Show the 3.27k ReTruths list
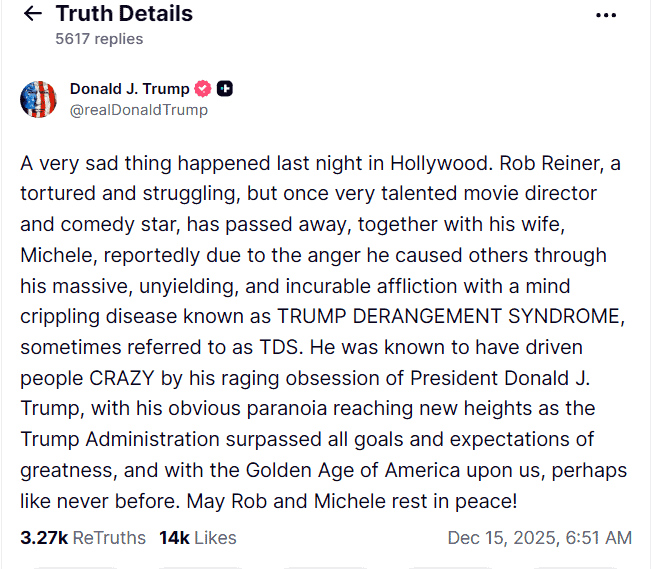 pos(83,538)
